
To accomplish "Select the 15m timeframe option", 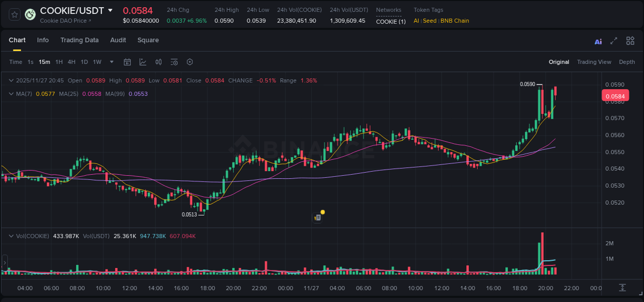I will pyautogui.click(x=44, y=62).
